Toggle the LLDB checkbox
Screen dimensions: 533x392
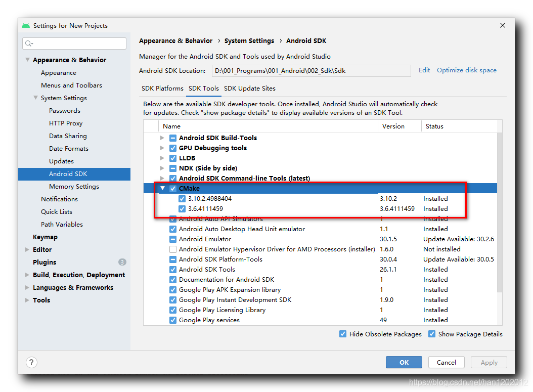172,158
